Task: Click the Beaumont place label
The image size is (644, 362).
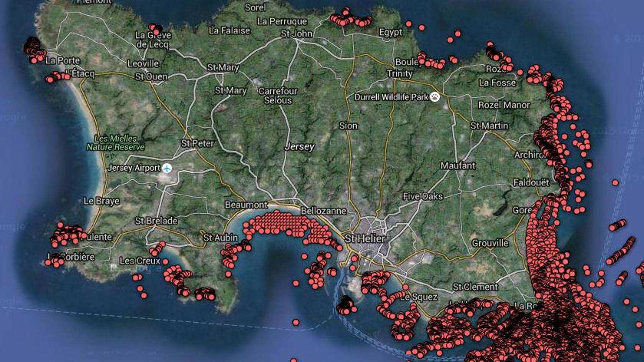Action: click(x=246, y=205)
